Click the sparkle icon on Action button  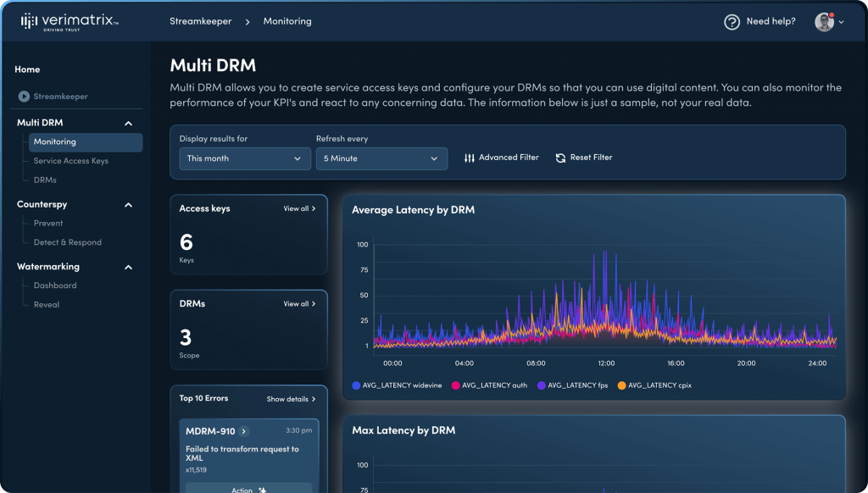pos(263,490)
